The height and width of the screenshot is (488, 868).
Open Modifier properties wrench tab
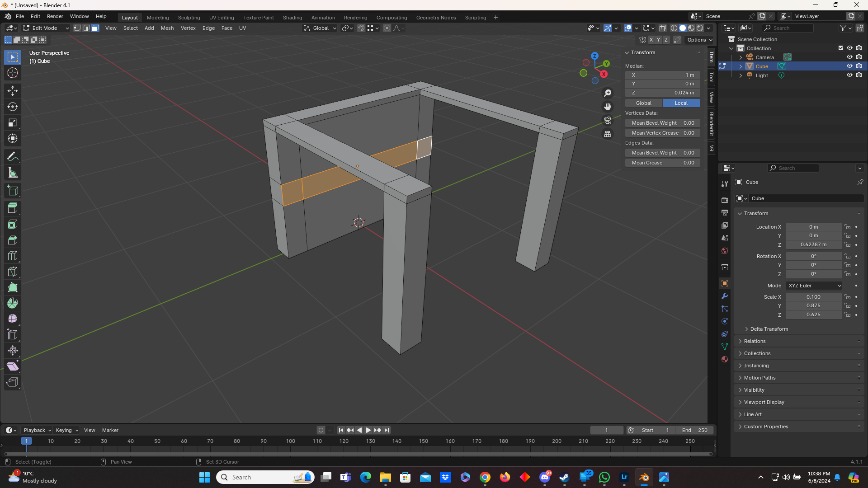click(x=725, y=296)
